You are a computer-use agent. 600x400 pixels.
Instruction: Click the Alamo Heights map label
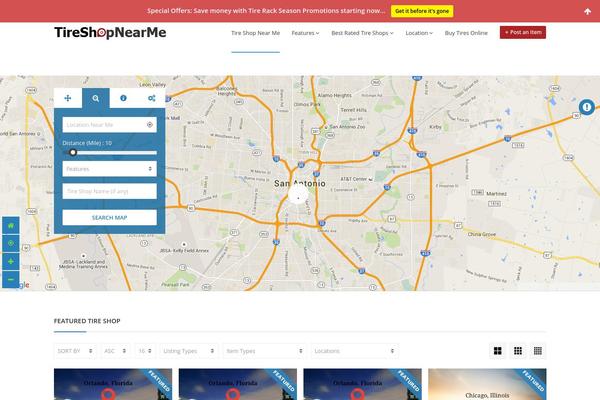click(x=334, y=95)
